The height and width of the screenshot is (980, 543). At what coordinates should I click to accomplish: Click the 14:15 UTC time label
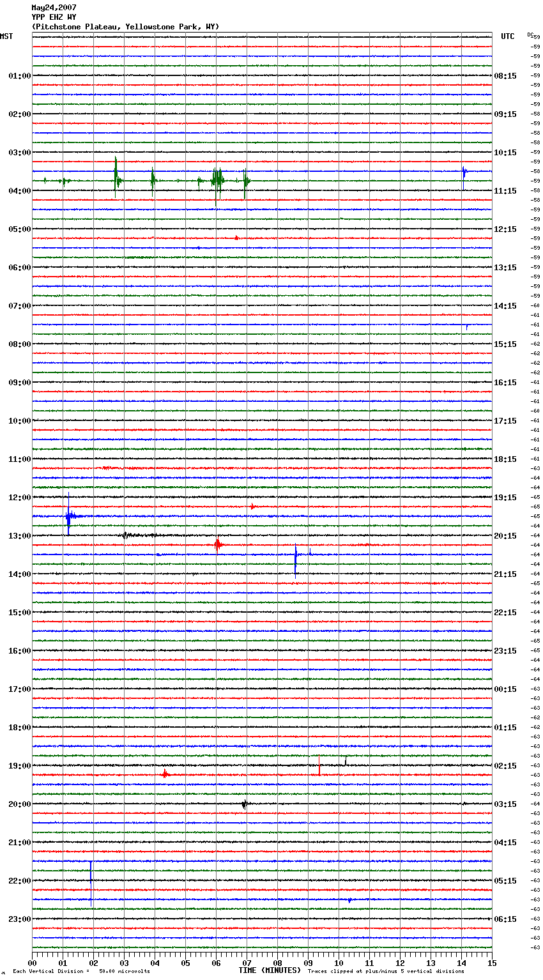505,306
